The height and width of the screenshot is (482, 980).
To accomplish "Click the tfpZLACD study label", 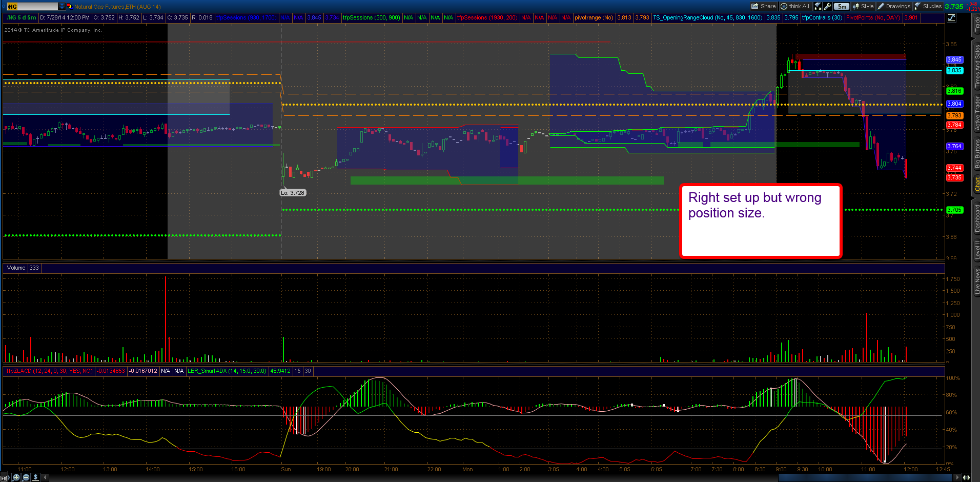I will pyautogui.click(x=49, y=371).
